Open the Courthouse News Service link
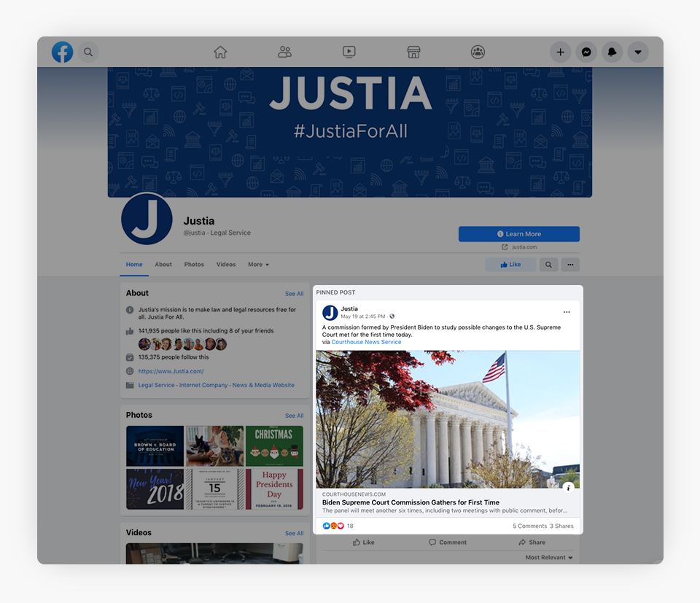 coord(366,342)
